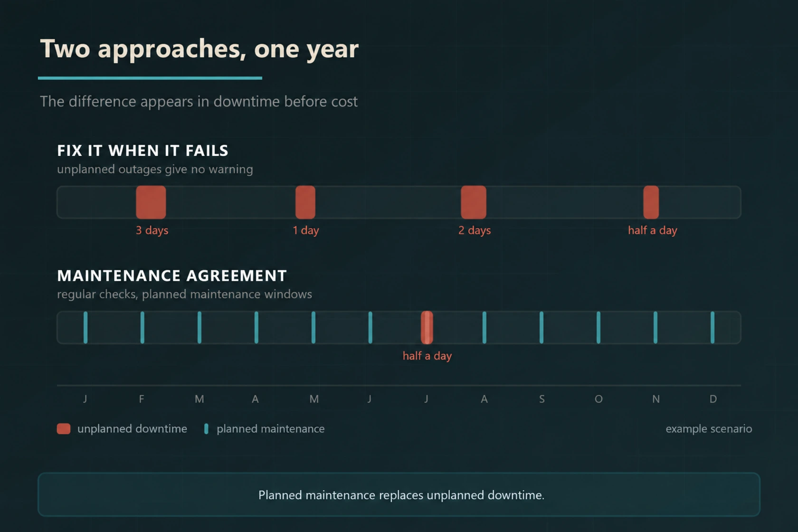Click the red half a day block in maintenance timeline
798x532 pixels.
[x=427, y=328]
